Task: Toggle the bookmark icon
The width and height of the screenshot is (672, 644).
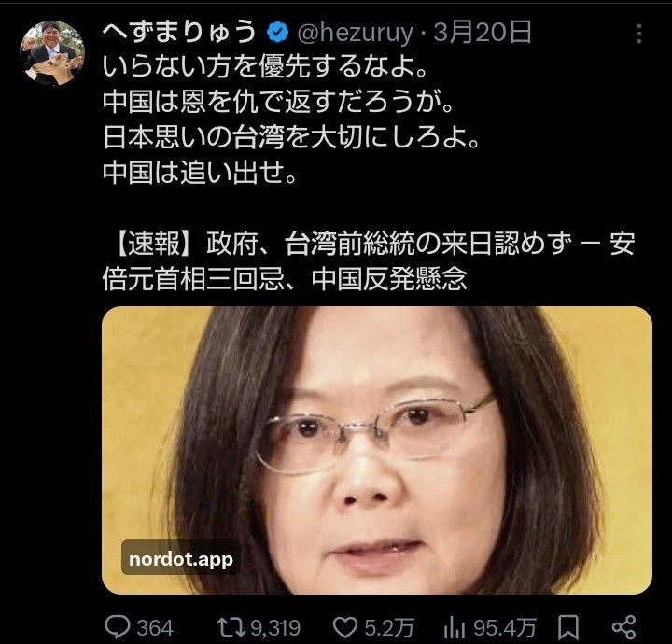Action: coord(567,628)
